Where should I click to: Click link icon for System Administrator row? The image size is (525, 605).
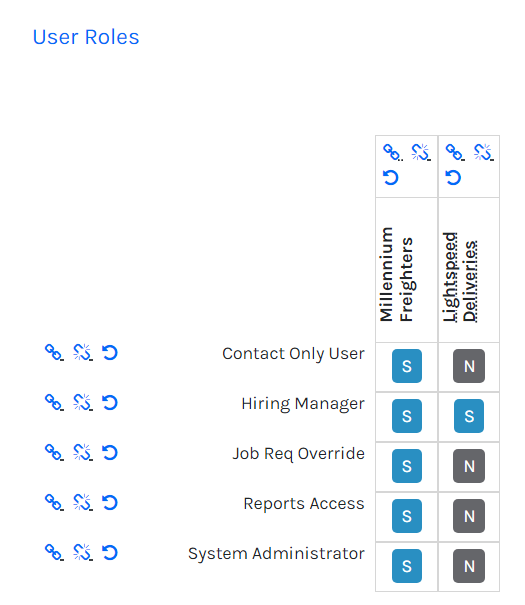[54, 552]
